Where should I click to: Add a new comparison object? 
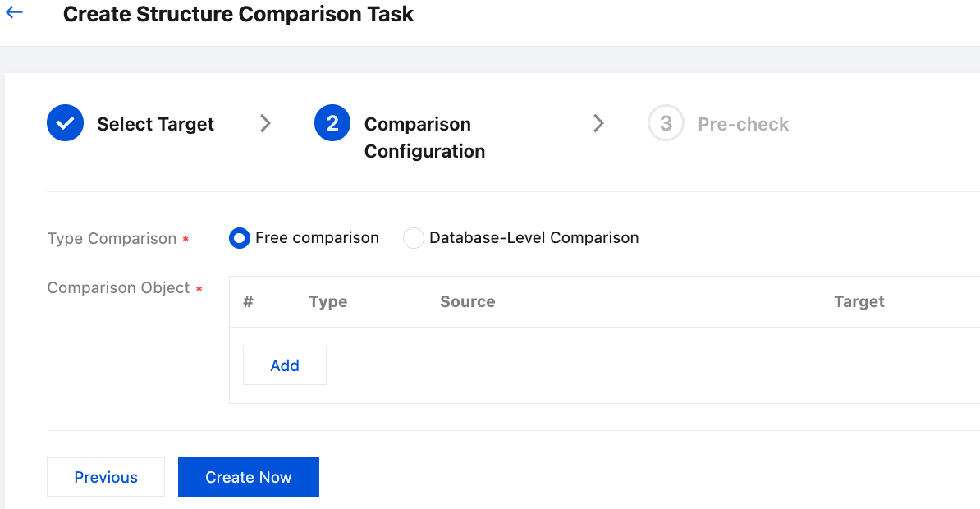click(285, 365)
